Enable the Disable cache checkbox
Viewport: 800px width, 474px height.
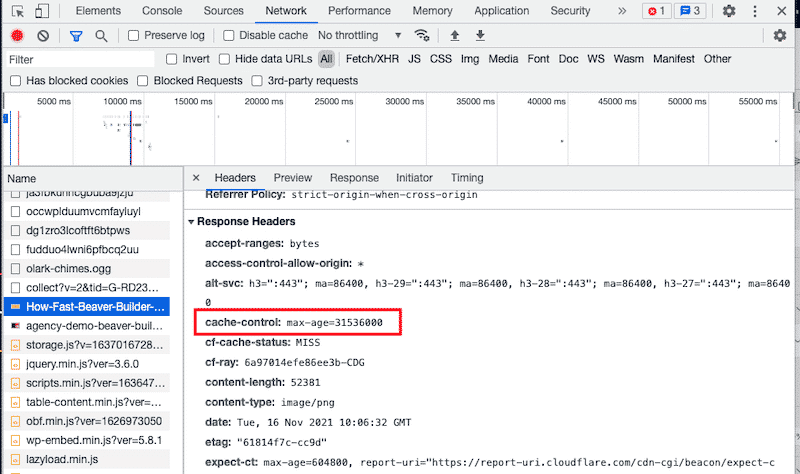tap(229, 35)
